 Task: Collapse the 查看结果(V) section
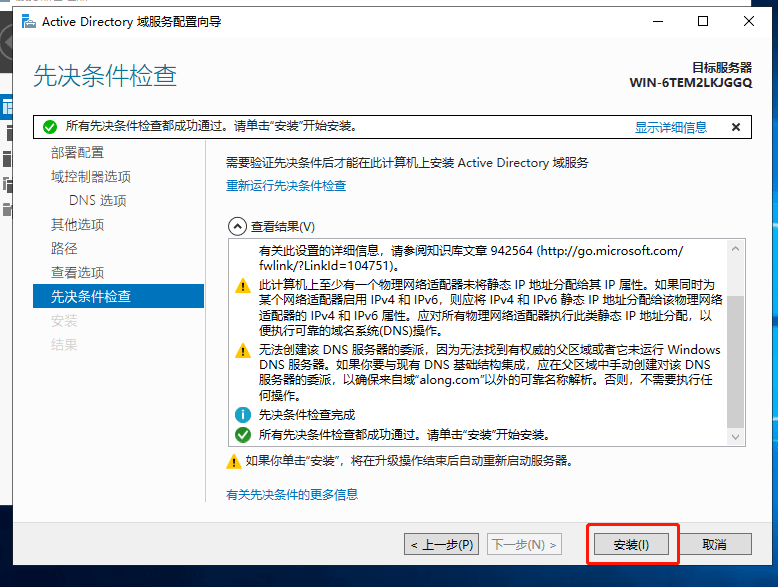[x=237, y=226]
